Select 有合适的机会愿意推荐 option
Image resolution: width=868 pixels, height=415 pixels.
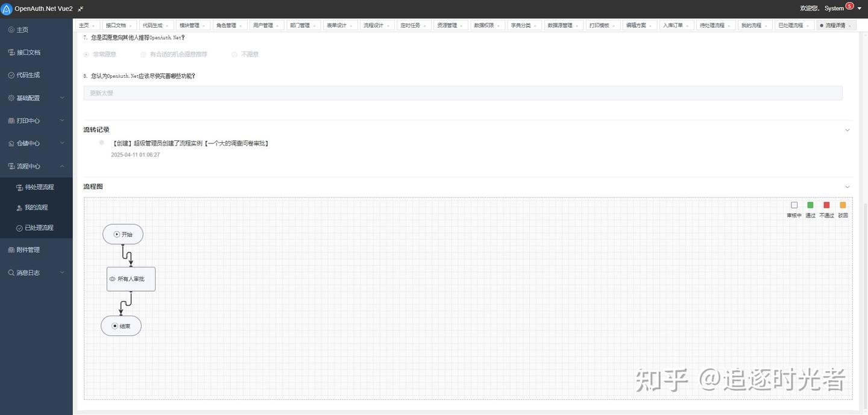click(143, 54)
